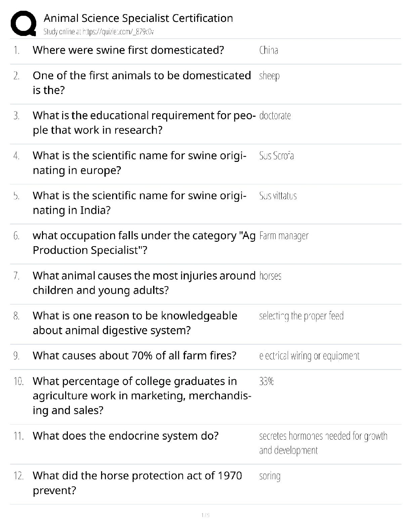
Task: Click the page number indicator at bottom
Action: [205, 515]
